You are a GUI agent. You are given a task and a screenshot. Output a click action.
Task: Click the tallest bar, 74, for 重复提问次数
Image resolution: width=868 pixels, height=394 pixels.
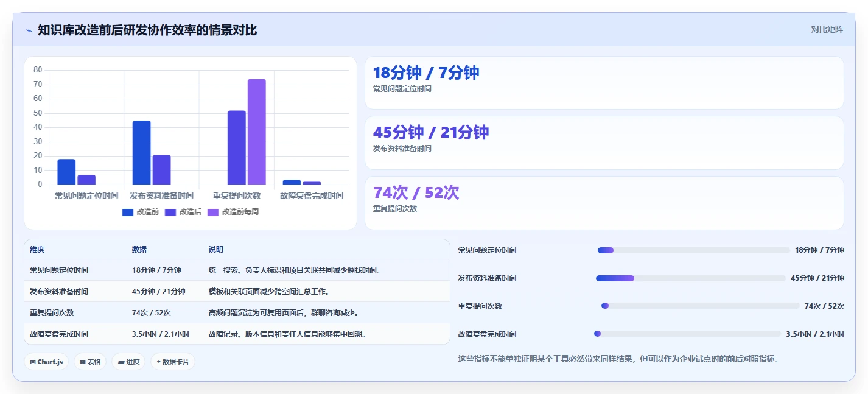click(257, 132)
